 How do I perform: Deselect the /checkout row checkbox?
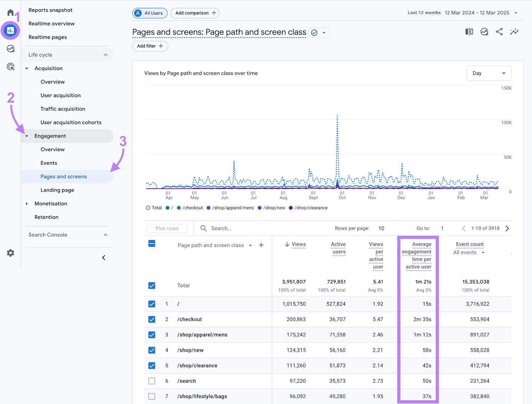(x=152, y=319)
